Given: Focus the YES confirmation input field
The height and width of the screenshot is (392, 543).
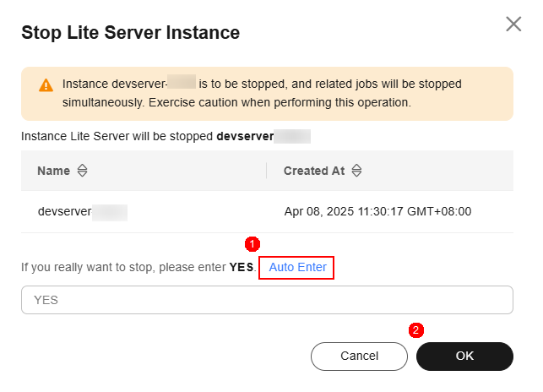Looking at the screenshot, I should tap(267, 300).
